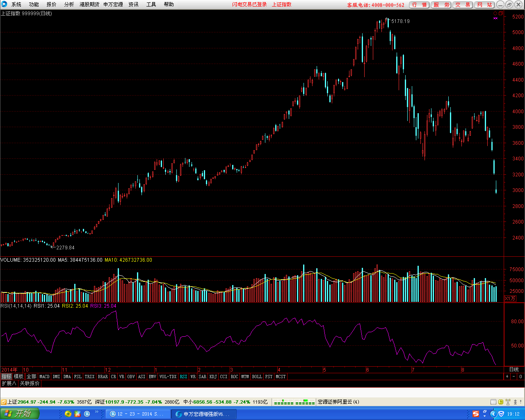Click the double up-arrow status icon
The image size is (525, 420).
(x=516, y=402)
